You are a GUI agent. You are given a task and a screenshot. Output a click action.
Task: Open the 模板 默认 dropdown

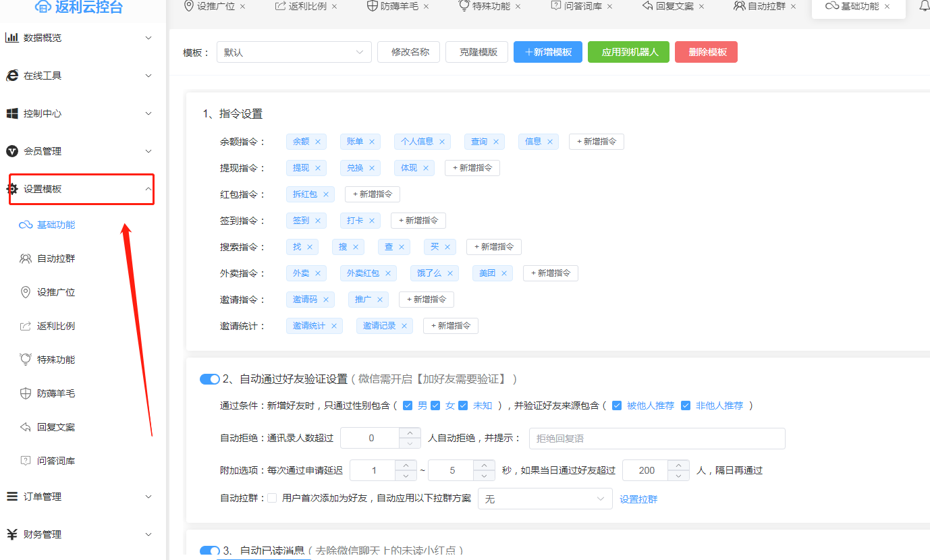294,52
